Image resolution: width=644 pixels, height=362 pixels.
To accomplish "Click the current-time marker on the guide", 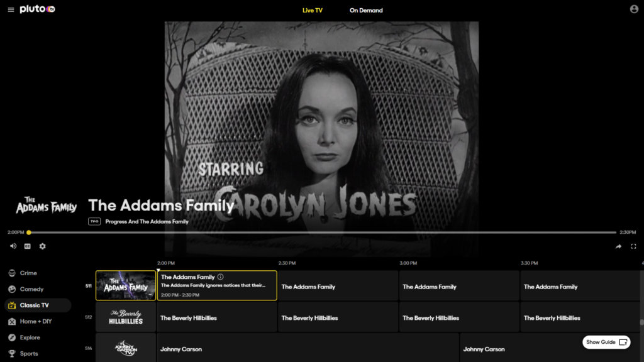I will click(x=158, y=270).
